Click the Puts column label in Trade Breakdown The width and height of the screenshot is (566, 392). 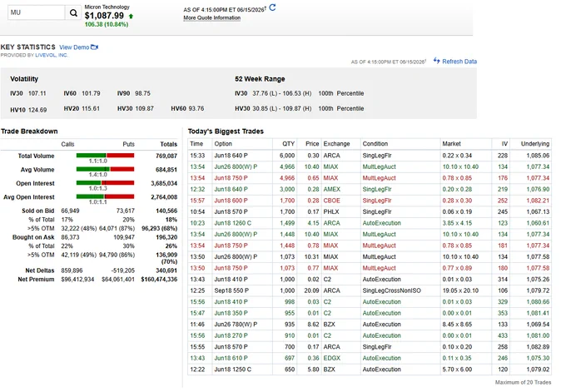pos(128,144)
